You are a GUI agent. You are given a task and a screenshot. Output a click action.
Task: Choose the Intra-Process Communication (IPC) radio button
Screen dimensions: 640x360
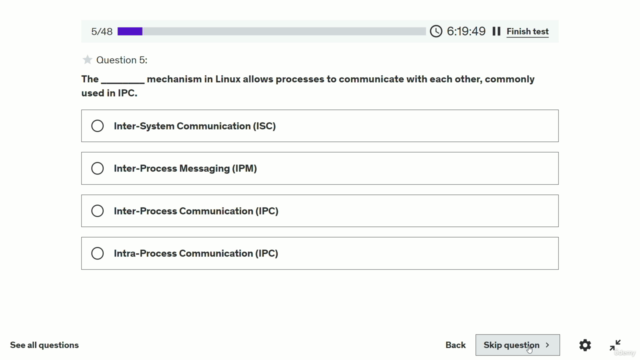pyautogui.click(x=98, y=253)
